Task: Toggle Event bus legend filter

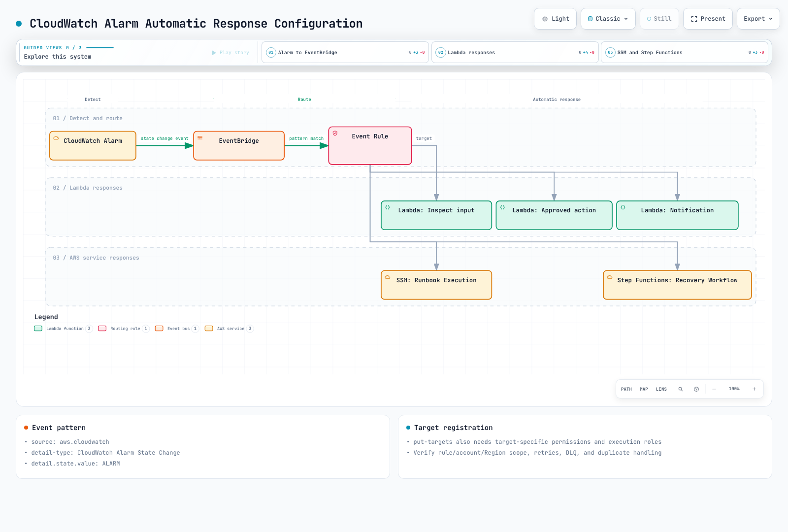Action: [x=177, y=329]
